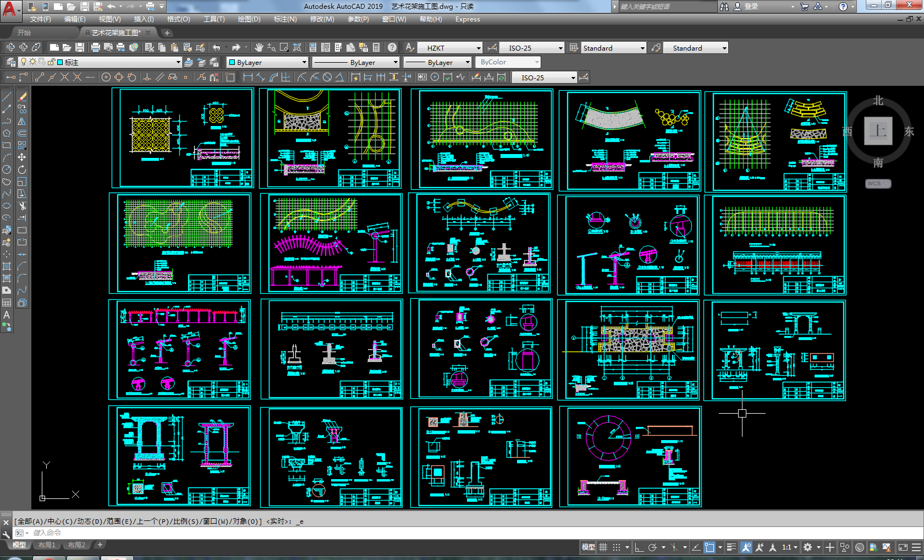The image size is (924, 560).
Task: Toggle annotation visibility in status bar
Action: (746, 547)
